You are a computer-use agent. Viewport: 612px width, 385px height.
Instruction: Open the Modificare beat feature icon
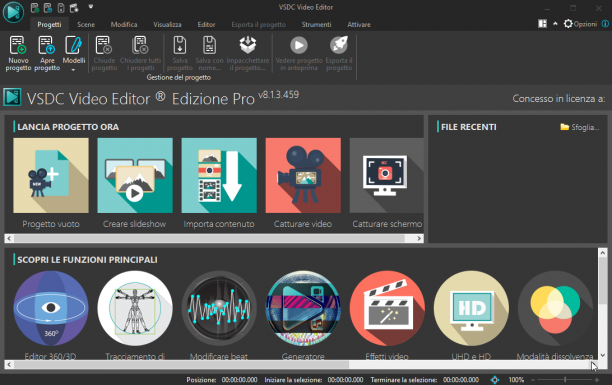pyautogui.click(x=219, y=308)
